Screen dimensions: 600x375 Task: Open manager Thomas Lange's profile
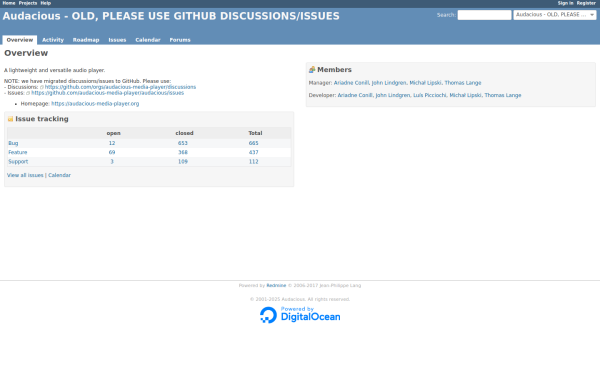tap(463, 83)
